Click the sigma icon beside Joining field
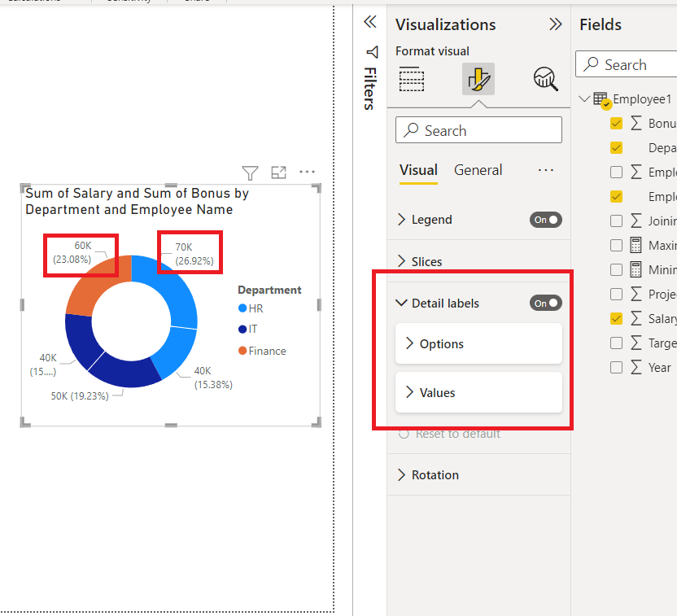677x616 pixels. coord(636,221)
